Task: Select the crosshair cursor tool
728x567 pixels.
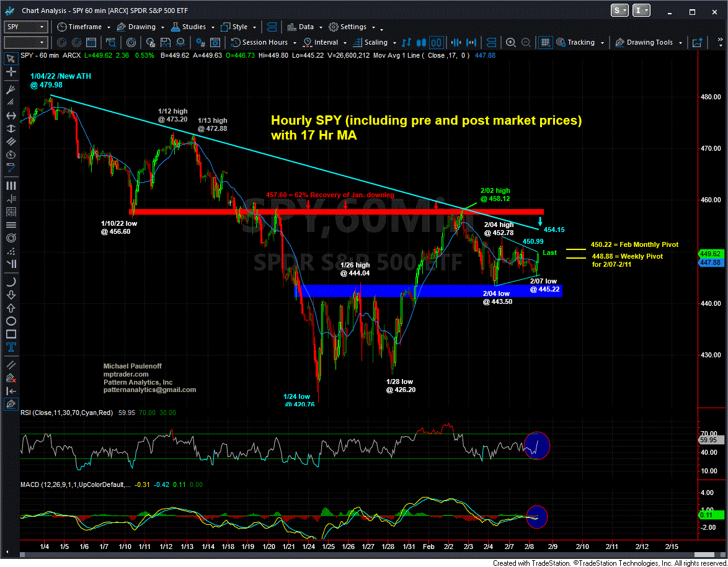Action: click(x=11, y=72)
